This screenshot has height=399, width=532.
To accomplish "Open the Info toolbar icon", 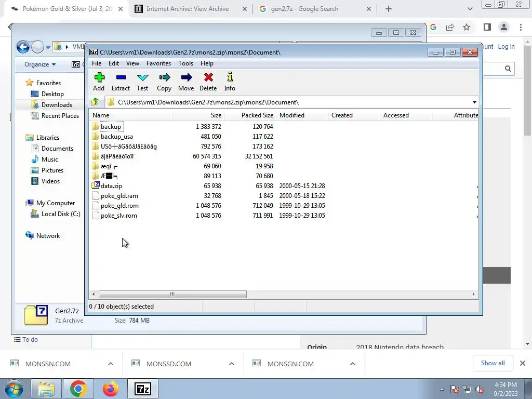I will pyautogui.click(x=230, y=77).
